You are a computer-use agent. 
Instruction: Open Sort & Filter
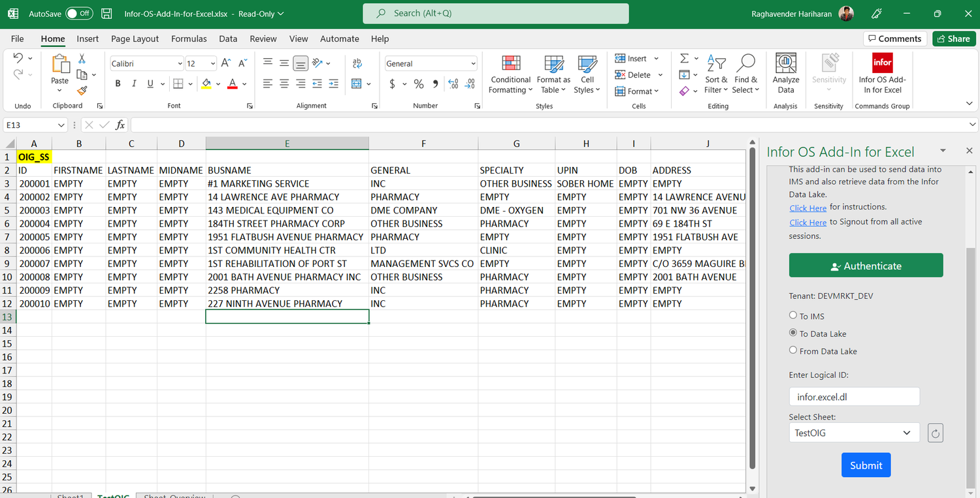point(716,74)
